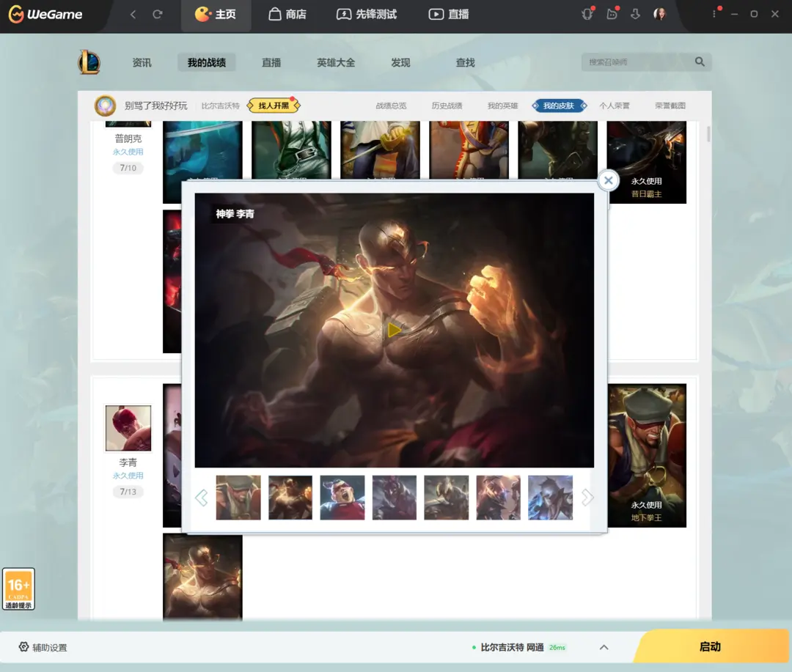Open the 昔日霸主 skin card
The height and width of the screenshot is (672, 792).
[647, 162]
